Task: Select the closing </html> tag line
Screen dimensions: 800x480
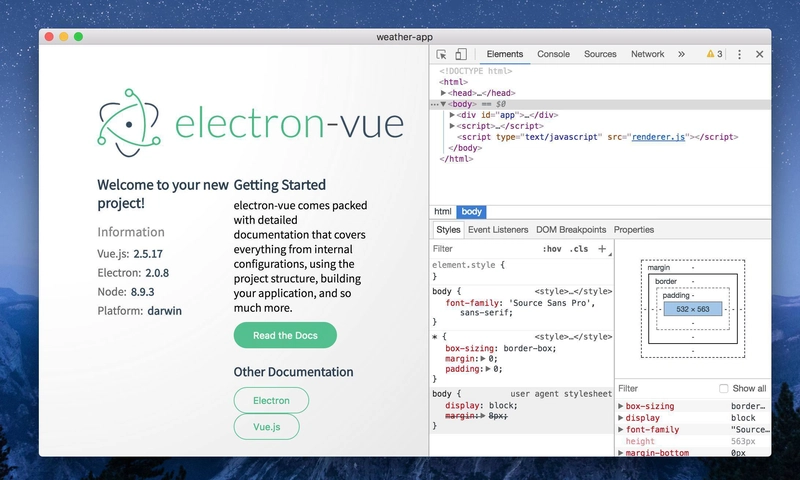Action: point(456,159)
